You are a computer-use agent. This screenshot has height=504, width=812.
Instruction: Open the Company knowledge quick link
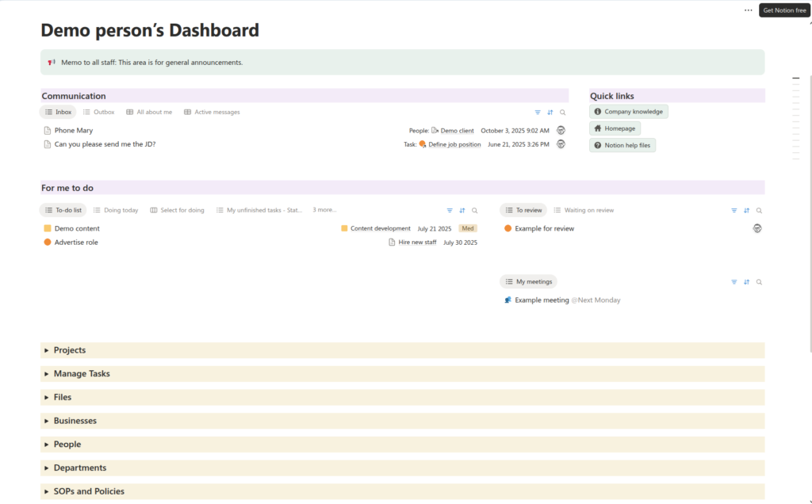(x=629, y=112)
